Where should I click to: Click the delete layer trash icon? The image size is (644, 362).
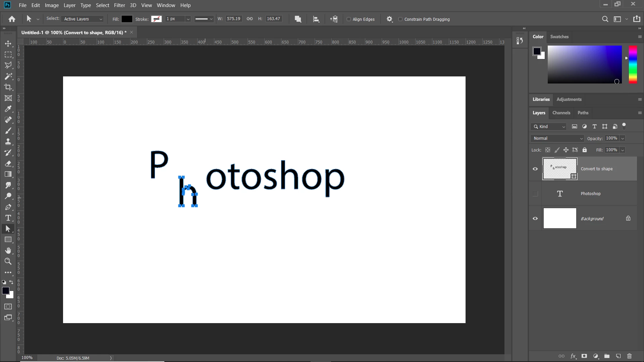coord(629,356)
